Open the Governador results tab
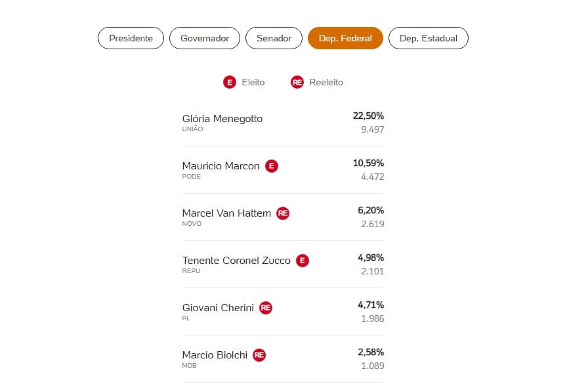588x388 pixels. [x=205, y=38]
